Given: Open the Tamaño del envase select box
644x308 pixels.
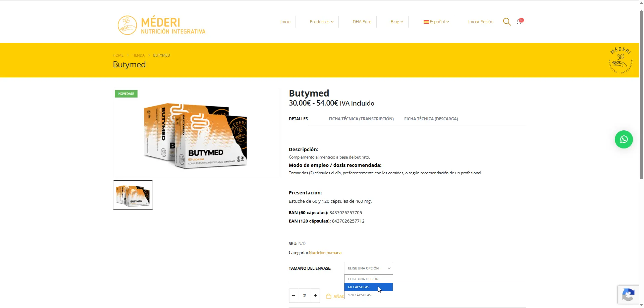Looking at the screenshot, I should (x=368, y=268).
